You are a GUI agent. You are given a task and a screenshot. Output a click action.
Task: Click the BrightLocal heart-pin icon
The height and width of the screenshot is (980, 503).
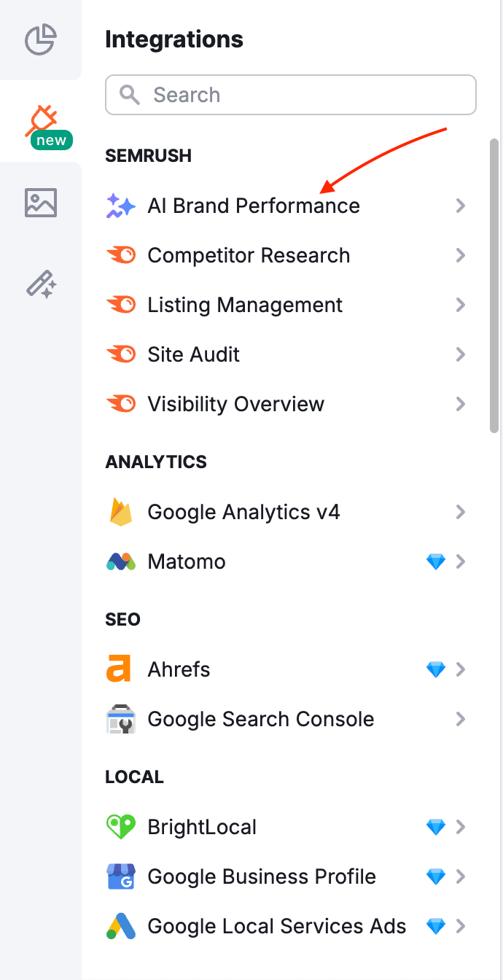tap(121, 826)
